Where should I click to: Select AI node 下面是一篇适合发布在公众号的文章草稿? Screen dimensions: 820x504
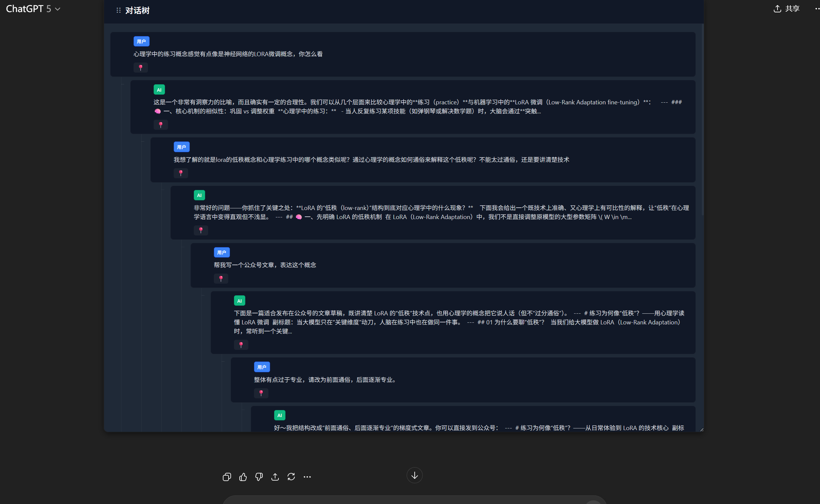(459, 322)
